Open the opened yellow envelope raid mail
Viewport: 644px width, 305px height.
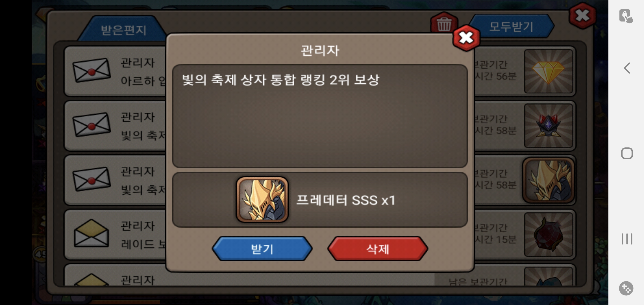tap(92, 233)
